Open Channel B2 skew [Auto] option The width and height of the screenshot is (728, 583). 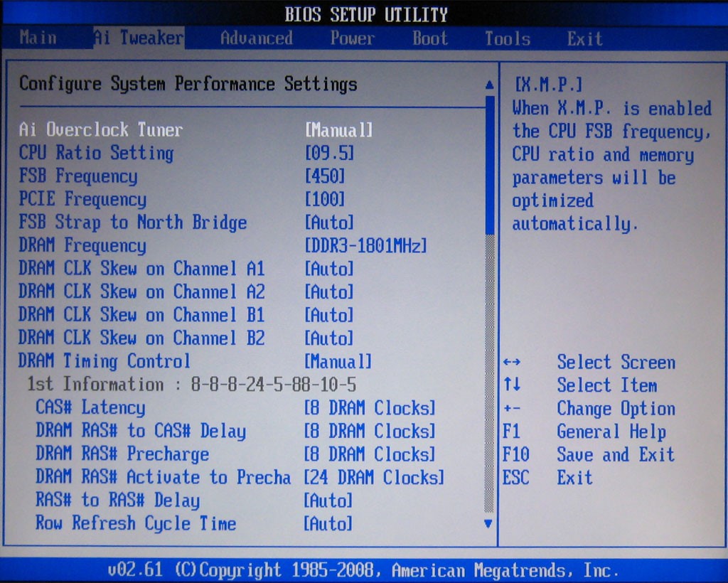[x=329, y=338]
